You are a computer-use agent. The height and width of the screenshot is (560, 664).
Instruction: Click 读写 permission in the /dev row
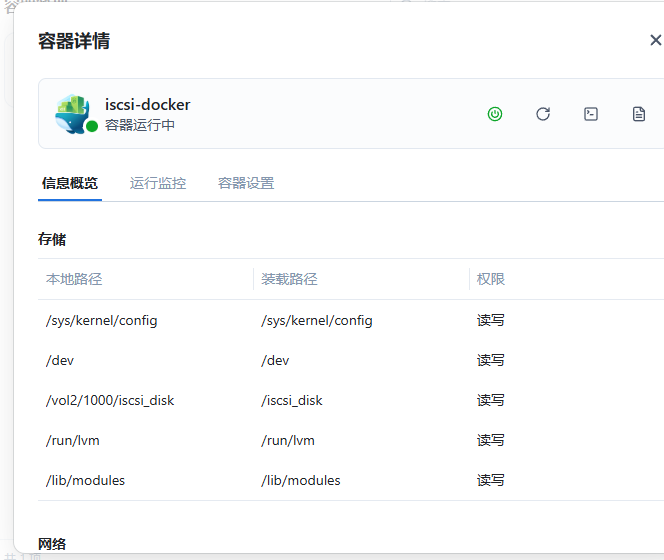click(491, 360)
